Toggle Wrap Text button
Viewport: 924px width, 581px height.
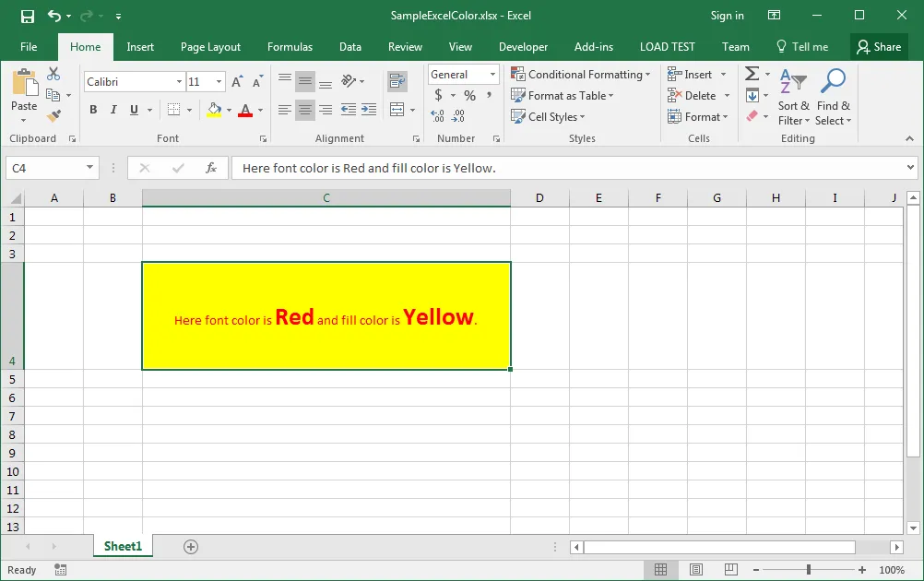pyautogui.click(x=397, y=81)
